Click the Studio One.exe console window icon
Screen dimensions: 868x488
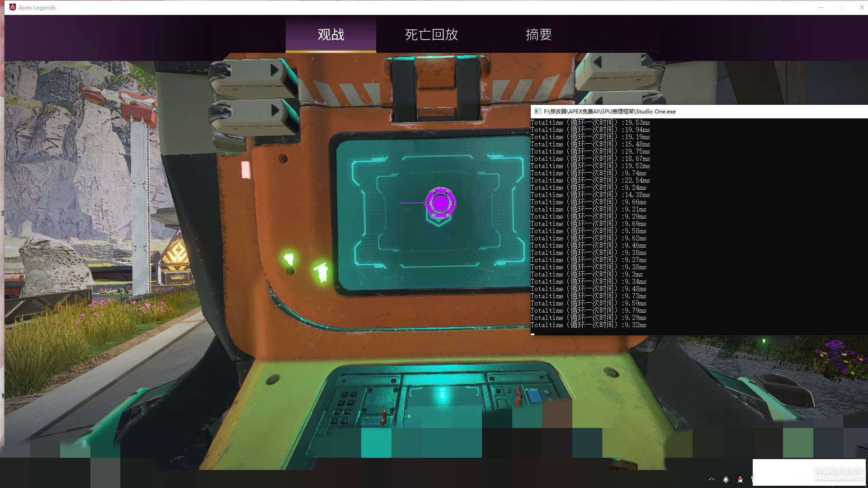click(x=538, y=111)
